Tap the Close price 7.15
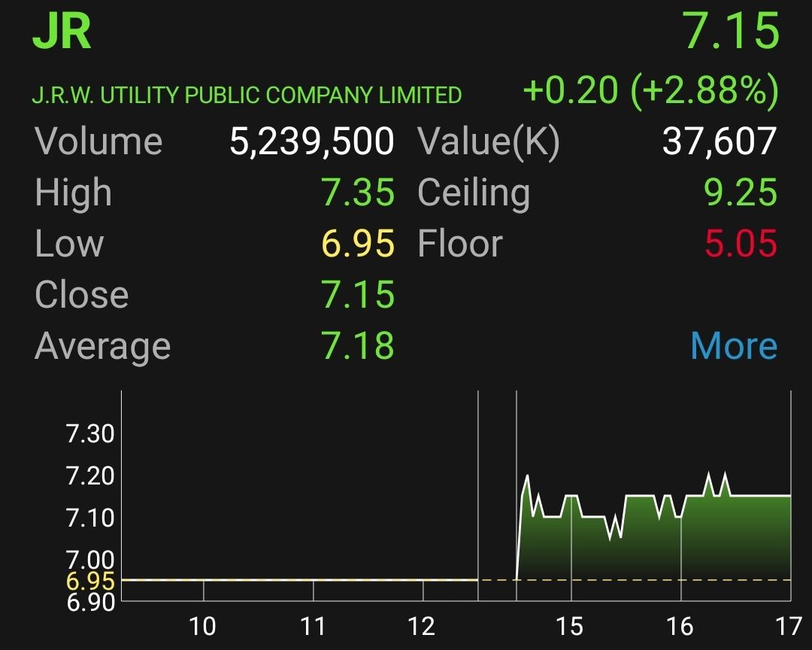 click(x=359, y=294)
